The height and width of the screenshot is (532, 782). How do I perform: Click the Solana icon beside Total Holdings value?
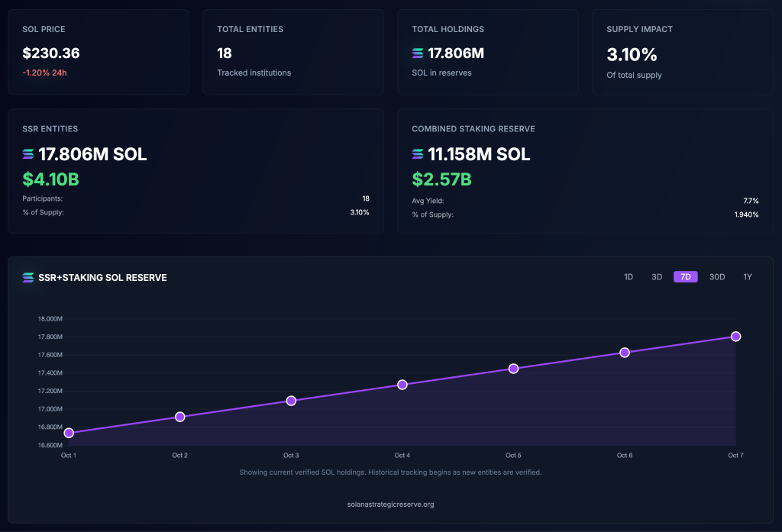[x=416, y=53]
